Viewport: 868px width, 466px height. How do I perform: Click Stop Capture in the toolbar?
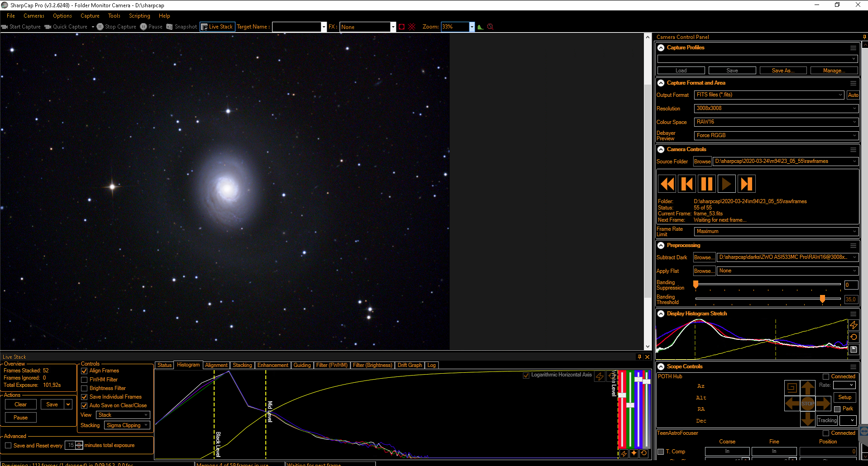(116, 27)
